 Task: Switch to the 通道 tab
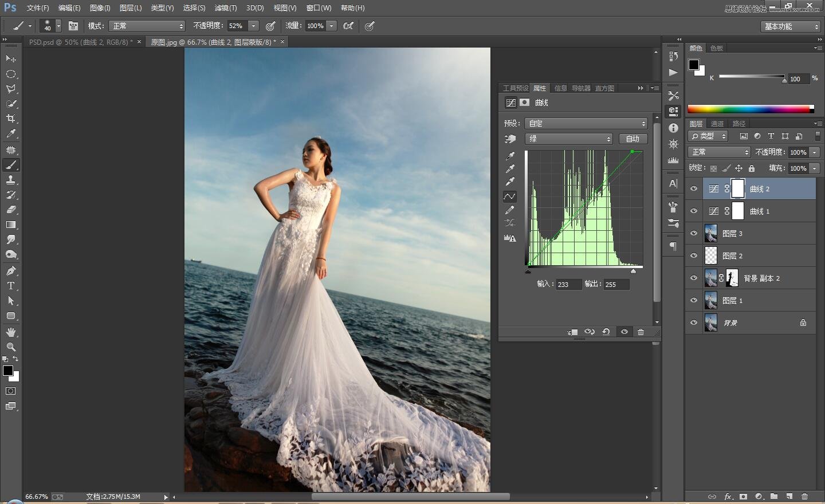(x=717, y=124)
